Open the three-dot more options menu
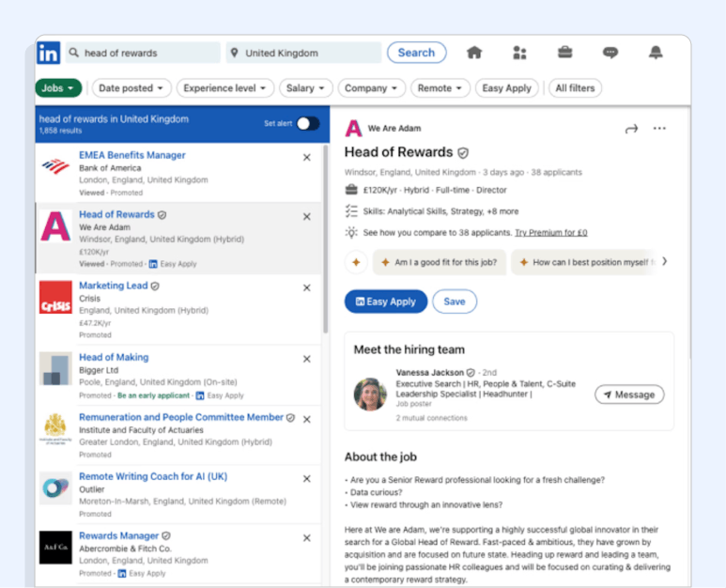 tap(659, 129)
